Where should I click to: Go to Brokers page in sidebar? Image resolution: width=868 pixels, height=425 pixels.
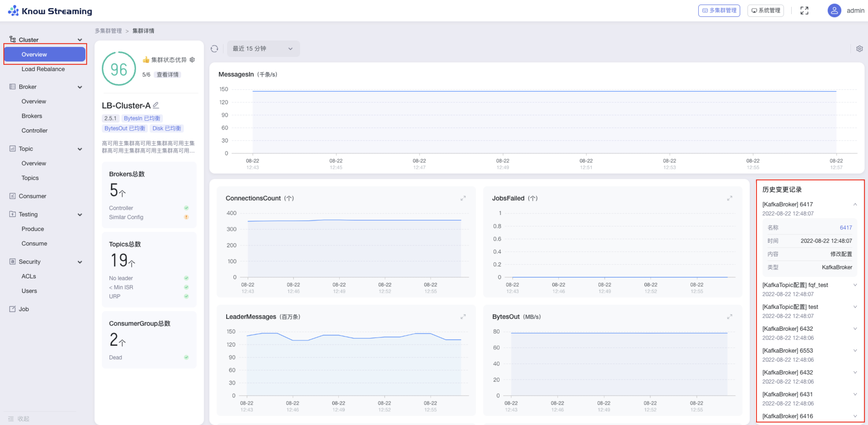32,116
